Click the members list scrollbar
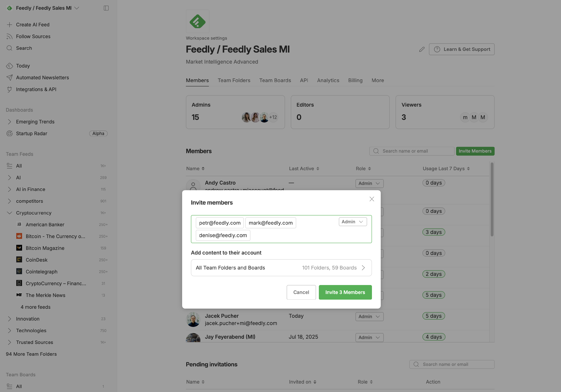 click(492, 199)
